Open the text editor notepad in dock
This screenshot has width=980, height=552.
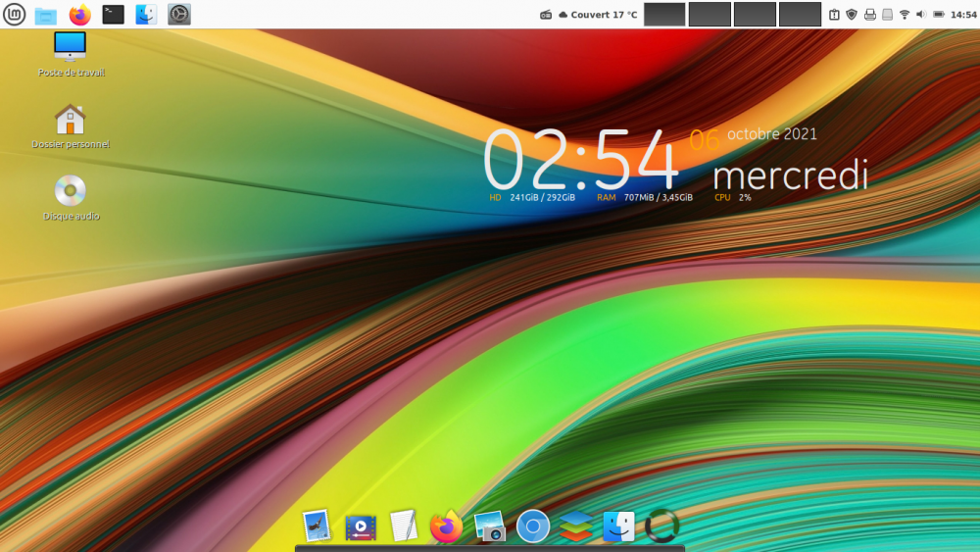403,527
